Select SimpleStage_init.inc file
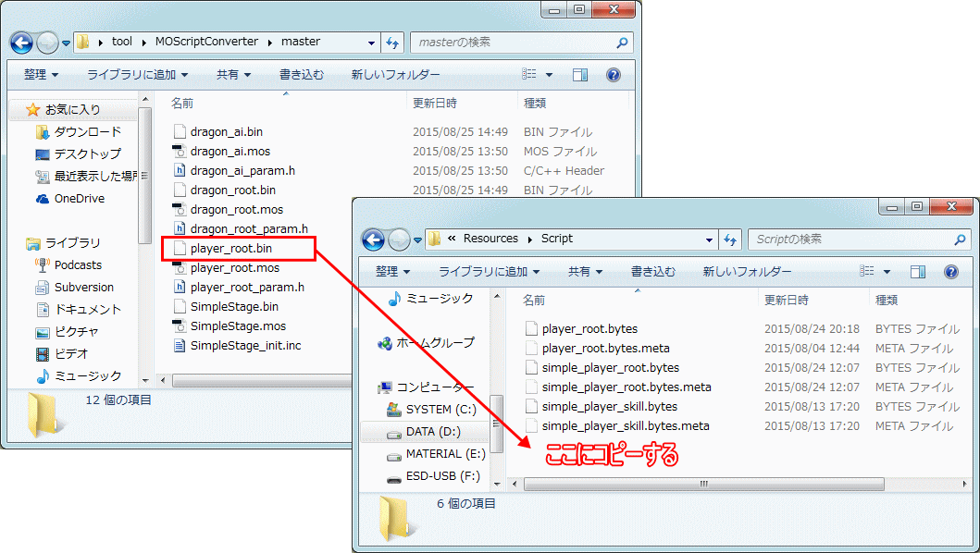Viewport: 980px width, 553px height. tap(238, 346)
